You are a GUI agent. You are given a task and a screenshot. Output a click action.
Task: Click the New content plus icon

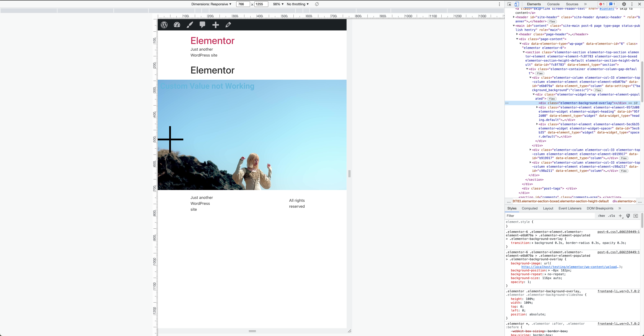(215, 25)
